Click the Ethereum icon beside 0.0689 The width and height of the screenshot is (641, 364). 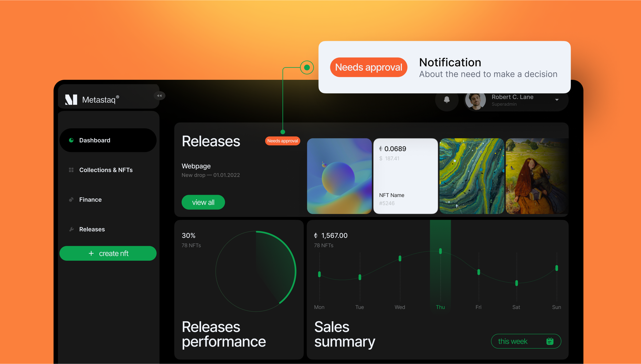pyautogui.click(x=381, y=149)
